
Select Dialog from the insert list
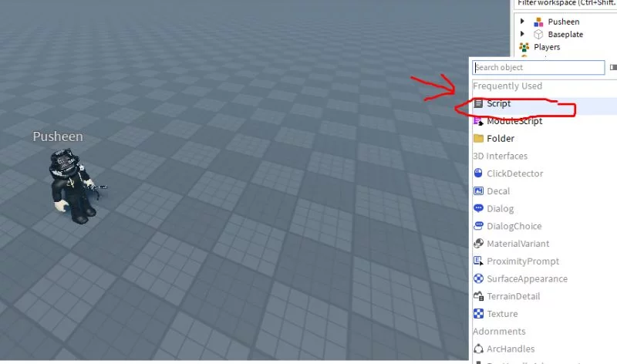(x=500, y=209)
